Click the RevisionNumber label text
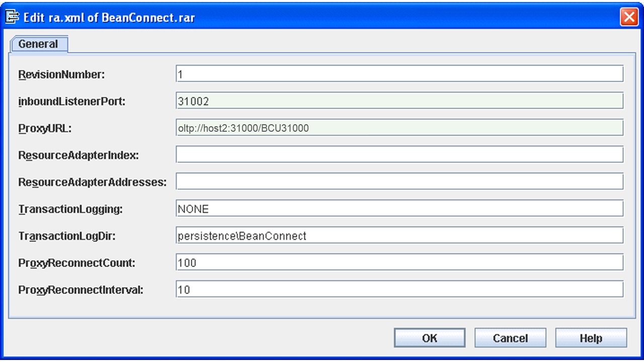Viewport: 644px width, 362px height. coord(61,75)
